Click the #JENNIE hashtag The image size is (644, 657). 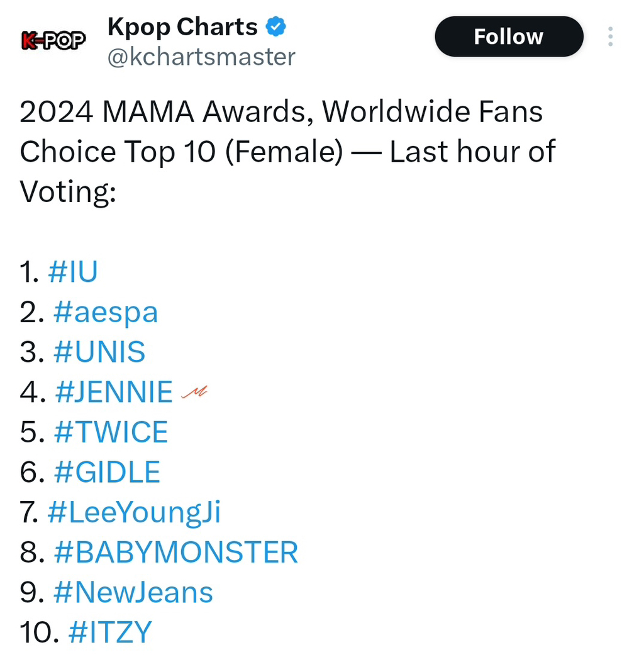click(114, 392)
